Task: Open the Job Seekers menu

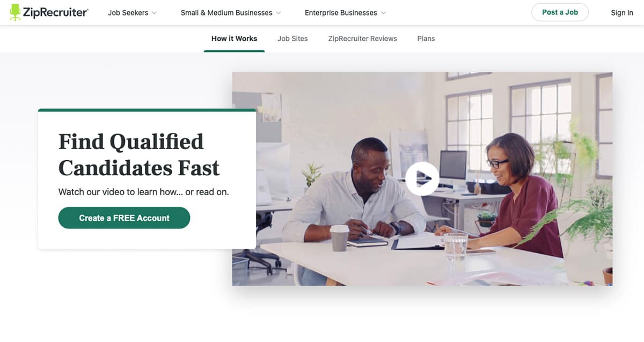Action: (128, 13)
